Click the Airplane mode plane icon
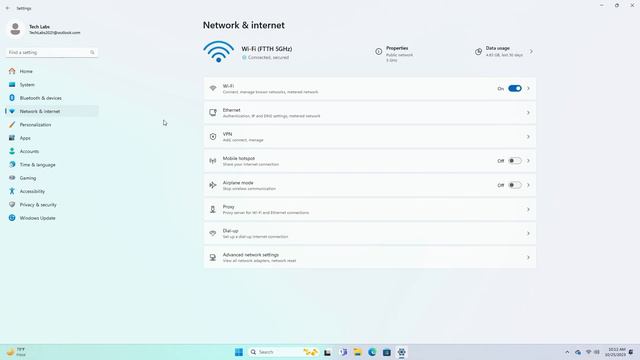 [213, 185]
